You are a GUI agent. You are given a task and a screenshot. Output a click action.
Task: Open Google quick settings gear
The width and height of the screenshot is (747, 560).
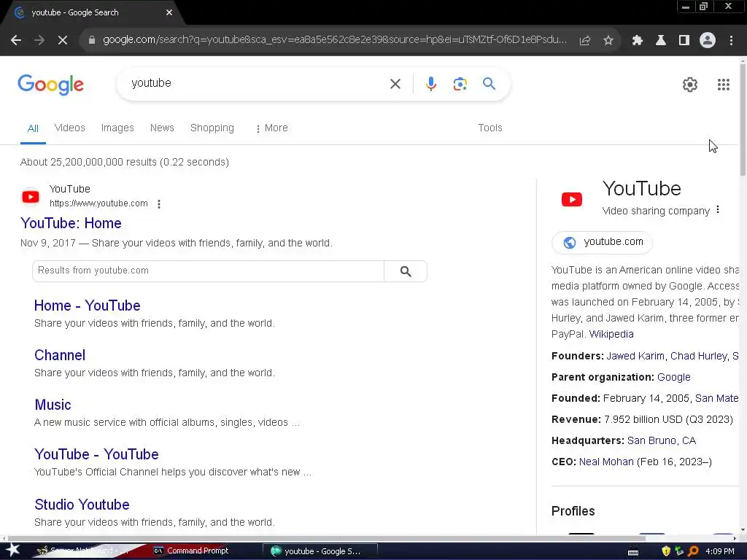[690, 85]
